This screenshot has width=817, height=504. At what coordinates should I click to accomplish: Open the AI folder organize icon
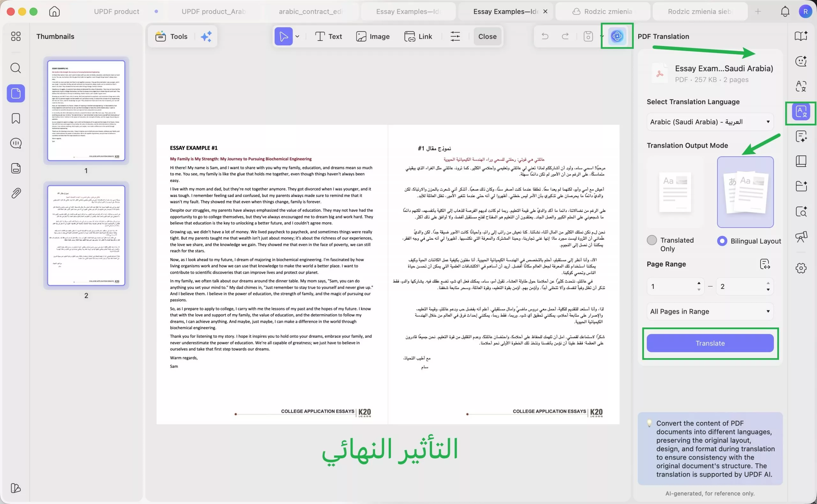[x=801, y=186]
